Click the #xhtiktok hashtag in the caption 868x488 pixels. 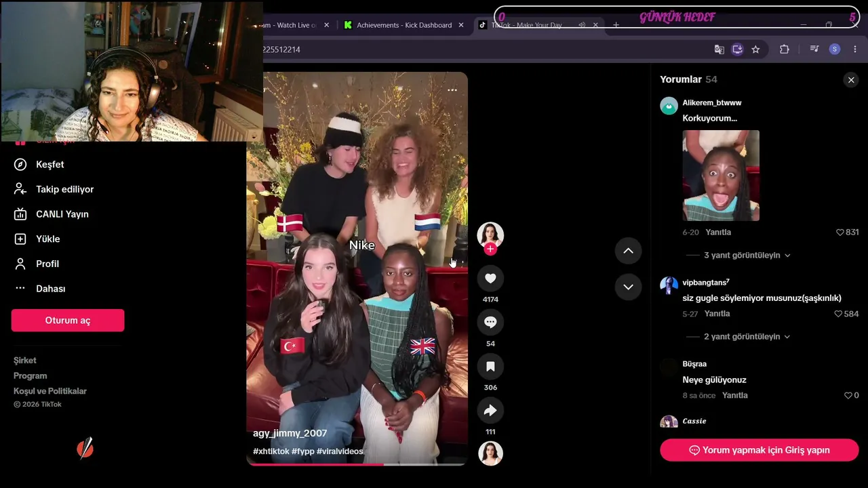pyautogui.click(x=271, y=451)
